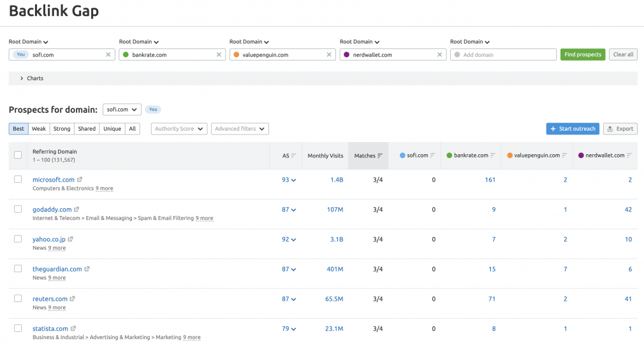
Task: Open reuters.com external link icon
Action: (x=72, y=299)
